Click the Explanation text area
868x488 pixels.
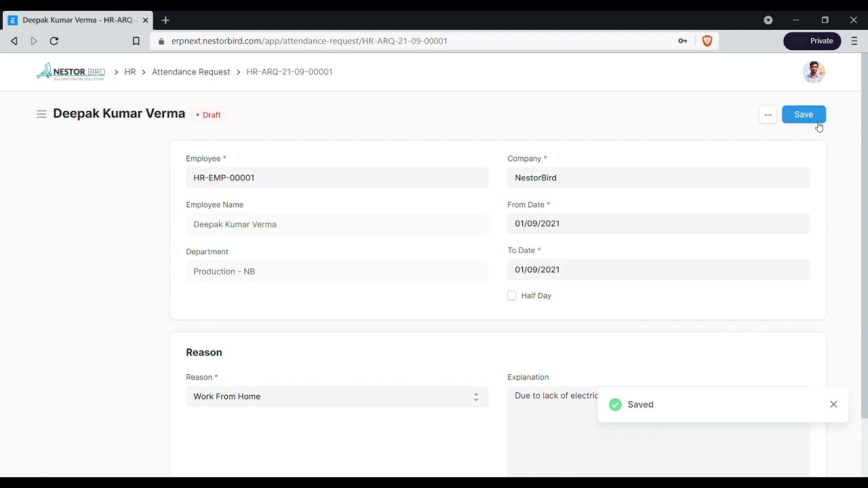point(658,431)
